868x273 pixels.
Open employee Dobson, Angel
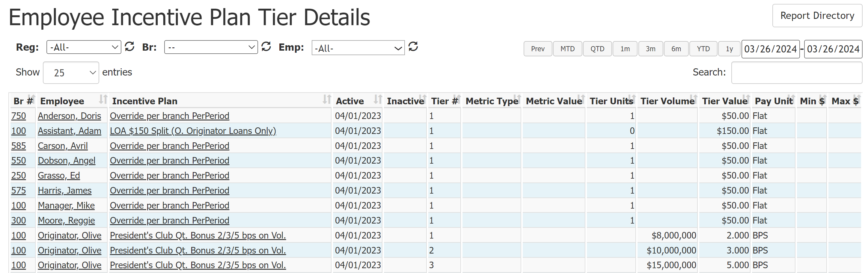pos(66,160)
